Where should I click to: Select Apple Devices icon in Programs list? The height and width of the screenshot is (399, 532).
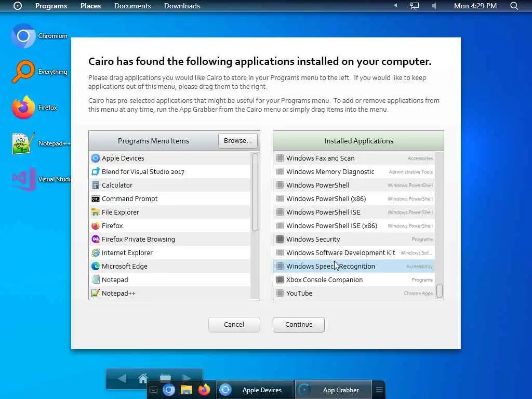tap(96, 158)
